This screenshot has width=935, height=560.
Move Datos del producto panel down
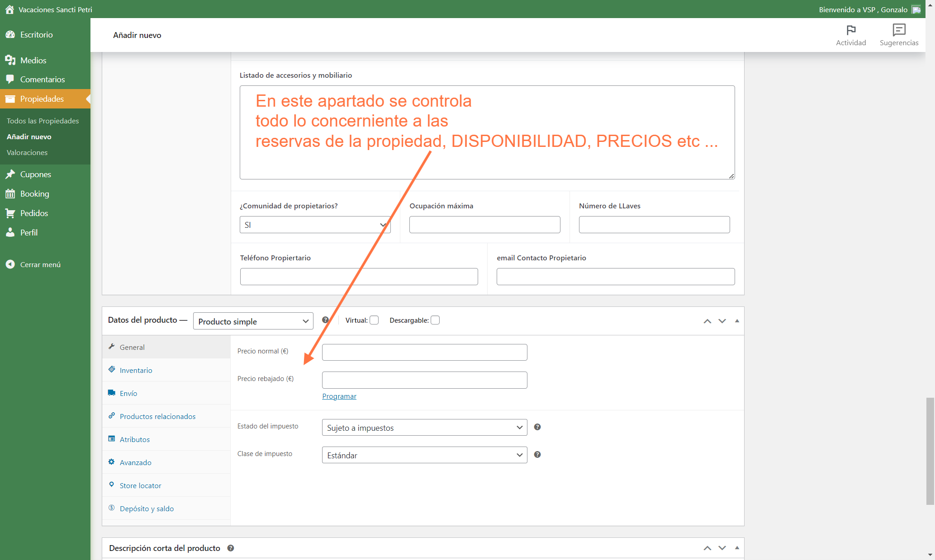722,321
